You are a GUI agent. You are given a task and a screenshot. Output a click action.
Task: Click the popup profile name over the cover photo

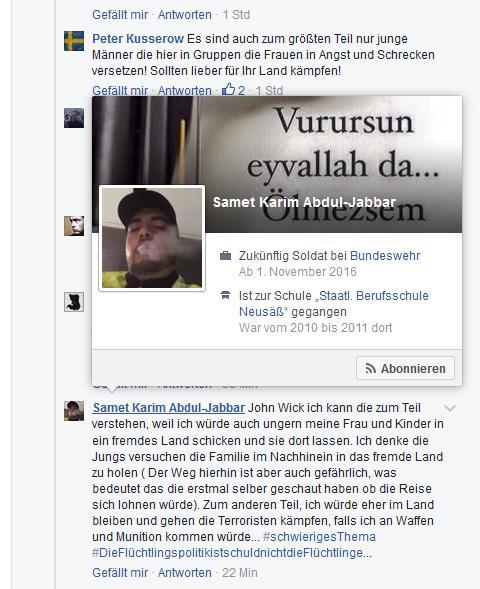(305, 202)
